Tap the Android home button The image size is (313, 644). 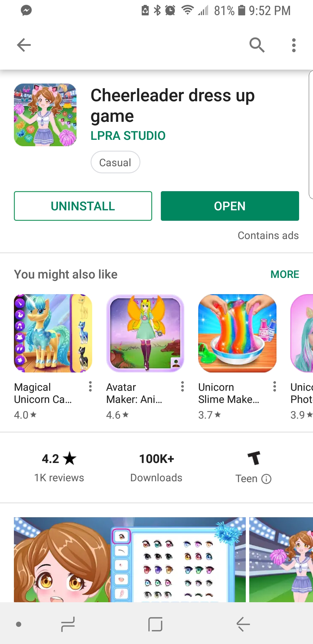pyautogui.click(x=155, y=624)
